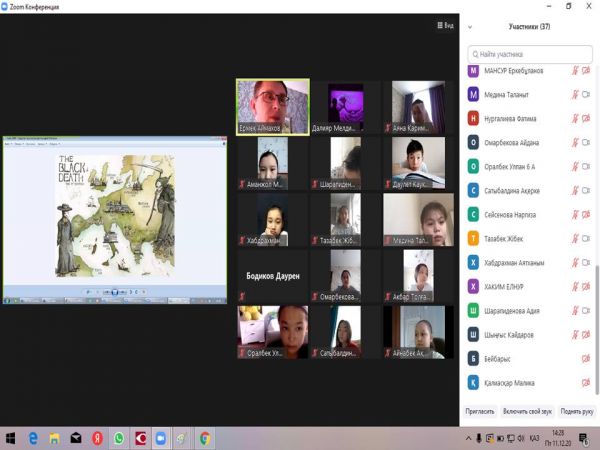
Task: Click camera-off icon beside Бейбарыс
Action: click(586, 358)
